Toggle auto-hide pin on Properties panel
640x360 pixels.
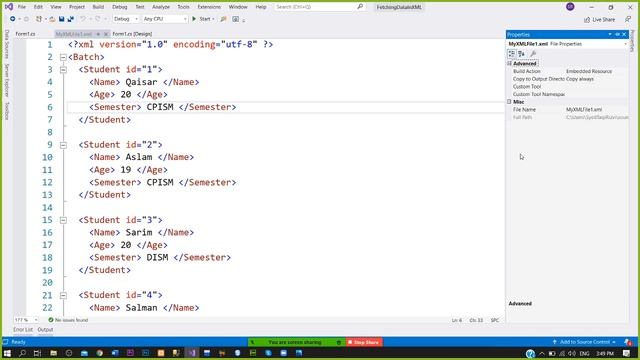pos(617,34)
